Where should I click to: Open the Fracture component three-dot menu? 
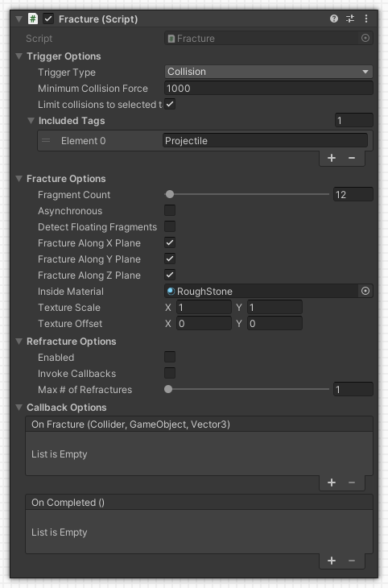(366, 19)
